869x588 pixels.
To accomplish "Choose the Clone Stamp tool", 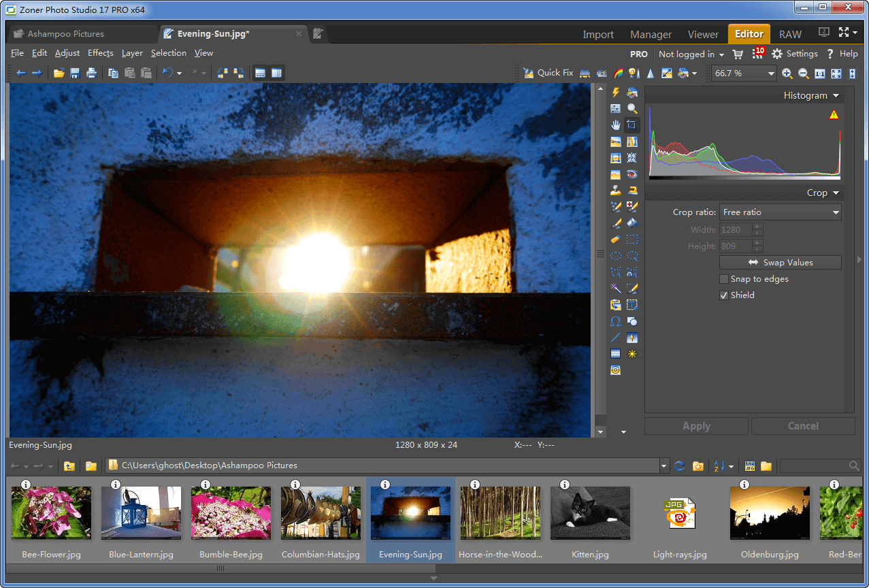I will tap(616, 191).
